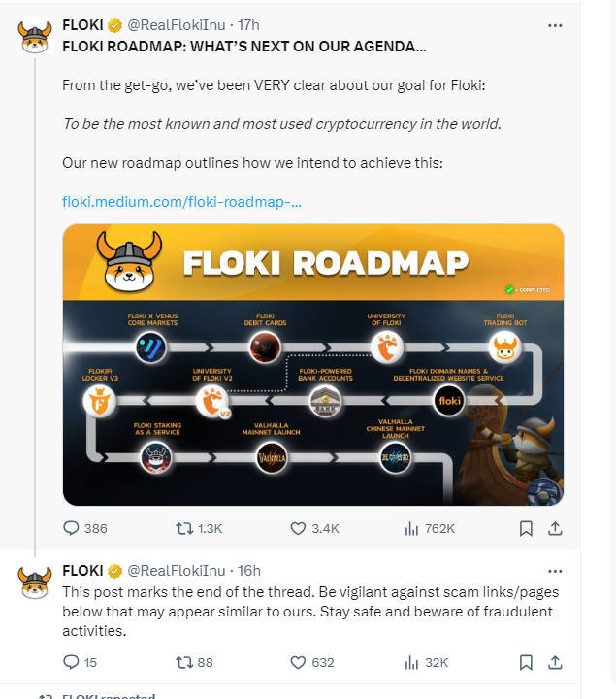Like the tweet with 632 likes

point(299,662)
